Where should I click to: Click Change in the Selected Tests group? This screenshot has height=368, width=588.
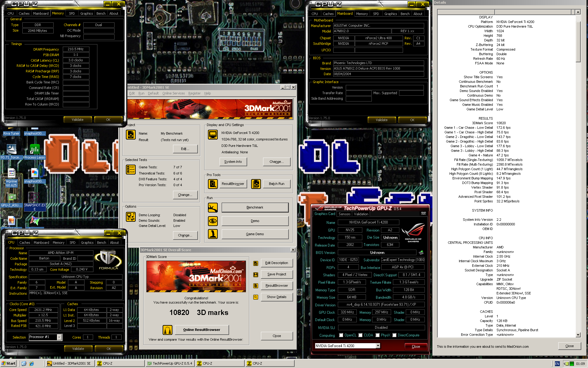pos(185,195)
